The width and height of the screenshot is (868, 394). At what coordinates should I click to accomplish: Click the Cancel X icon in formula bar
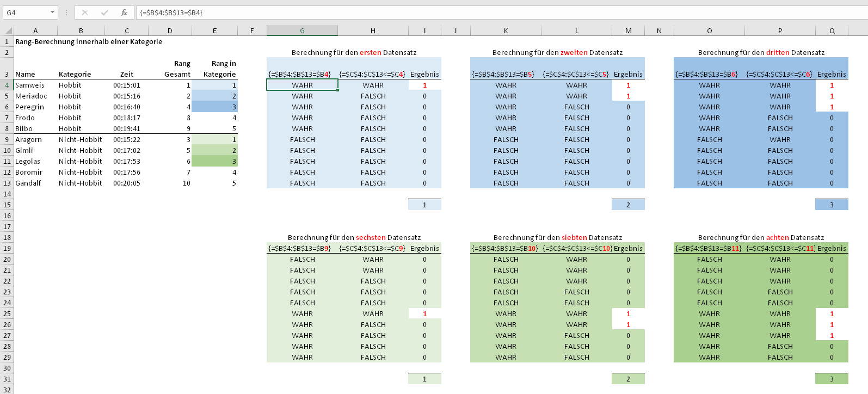tap(85, 13)
